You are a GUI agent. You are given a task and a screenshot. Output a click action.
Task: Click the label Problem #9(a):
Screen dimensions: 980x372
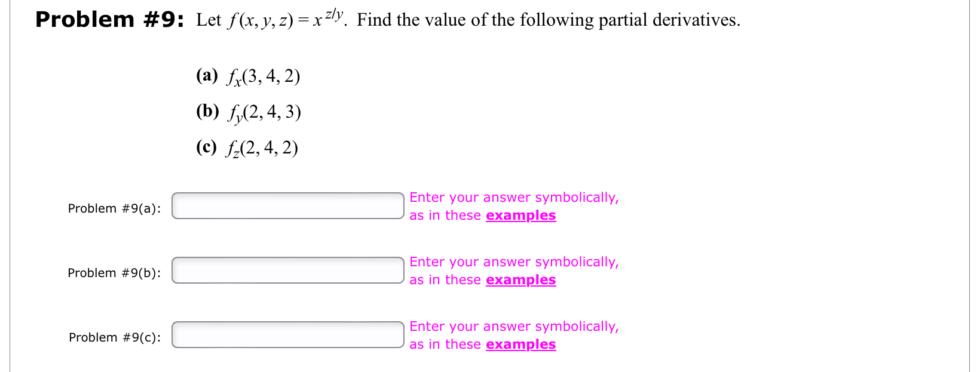coord(114,208)
